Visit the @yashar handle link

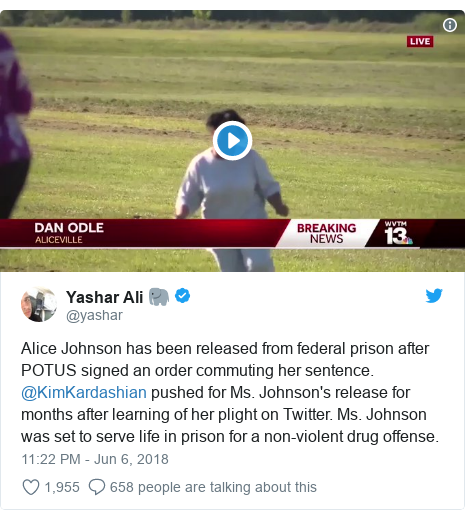click(x=94, y=315)
